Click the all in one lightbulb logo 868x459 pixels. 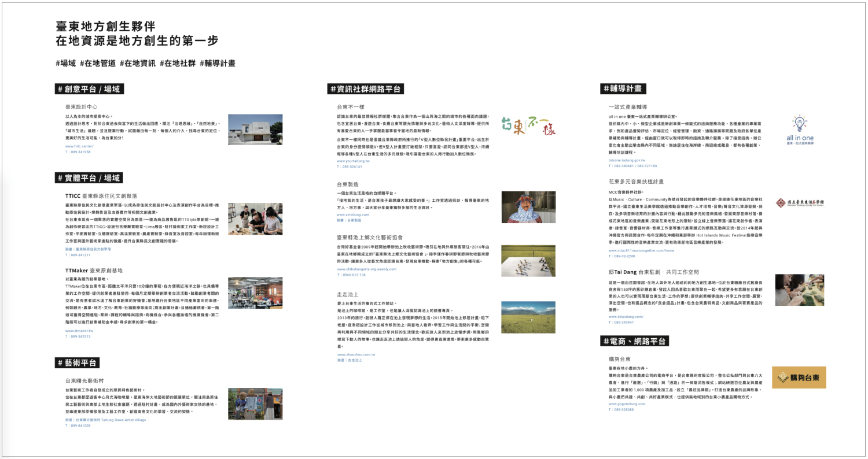(800, 130)
